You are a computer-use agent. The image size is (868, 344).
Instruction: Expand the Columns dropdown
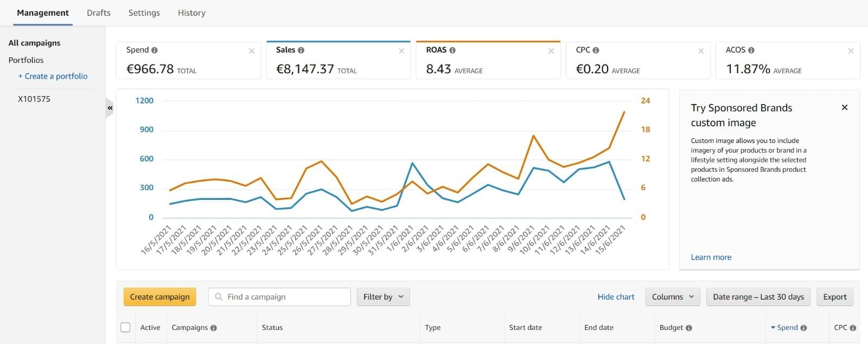click(672, 297)
